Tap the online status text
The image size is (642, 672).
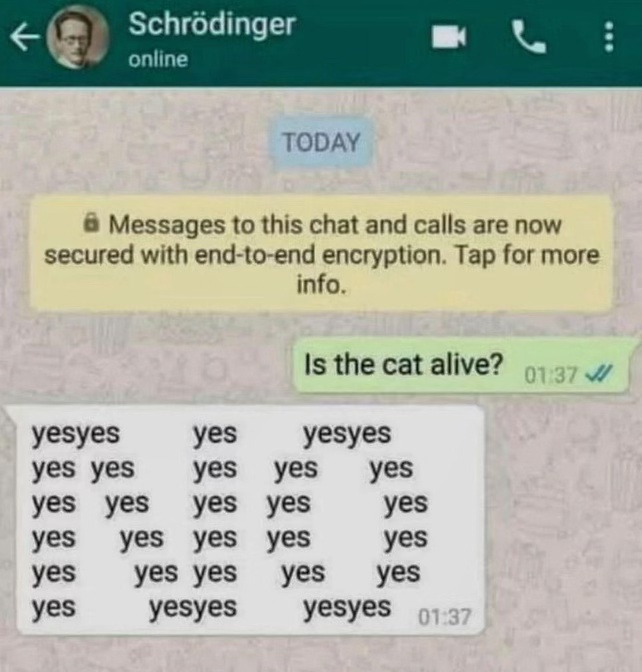[158, 59]
